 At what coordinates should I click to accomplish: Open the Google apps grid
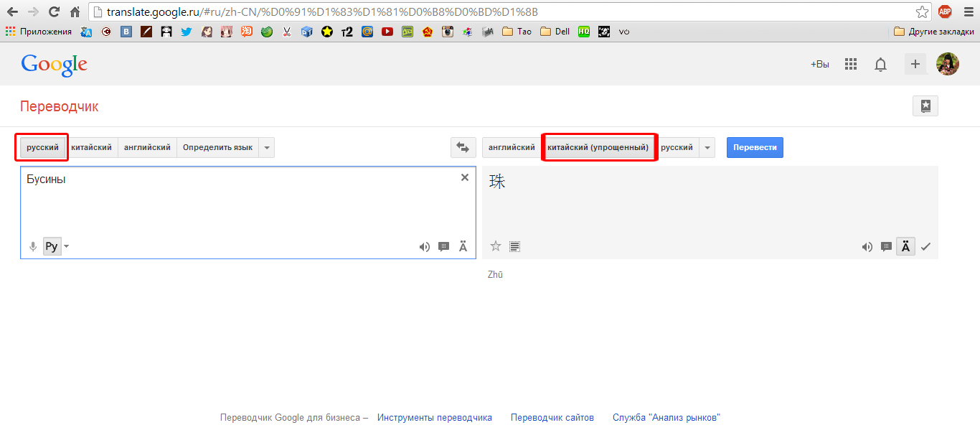pyautogui.click(x=851, y=64)
